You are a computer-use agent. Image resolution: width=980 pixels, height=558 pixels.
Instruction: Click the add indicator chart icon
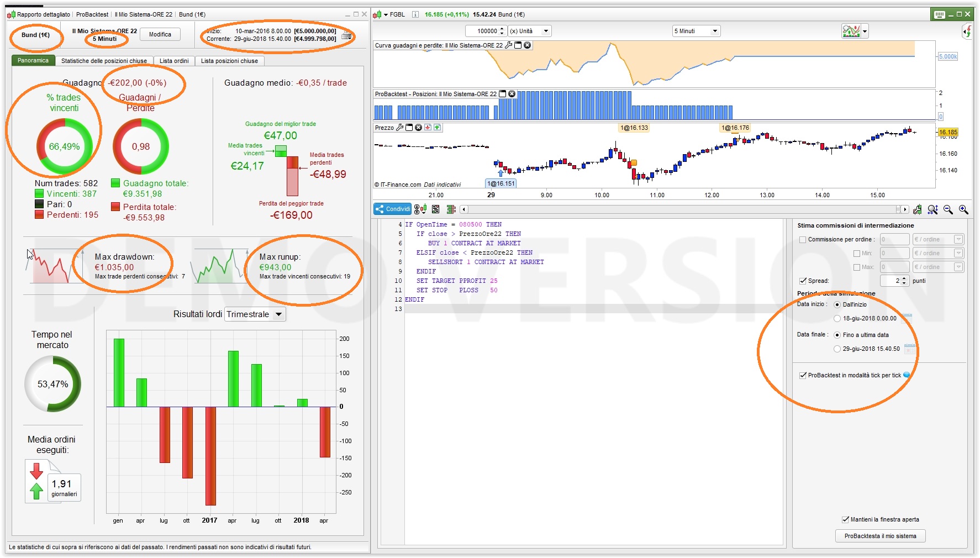tap(851, 31)
